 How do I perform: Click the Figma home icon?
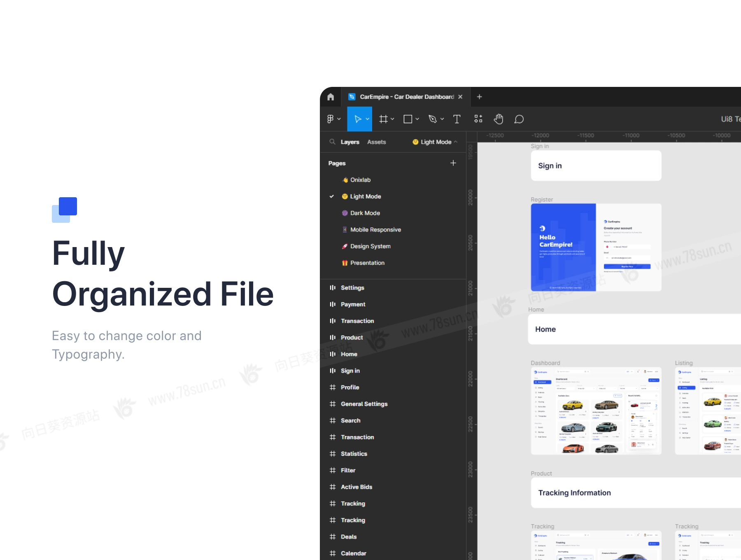(x=331, y=97)
